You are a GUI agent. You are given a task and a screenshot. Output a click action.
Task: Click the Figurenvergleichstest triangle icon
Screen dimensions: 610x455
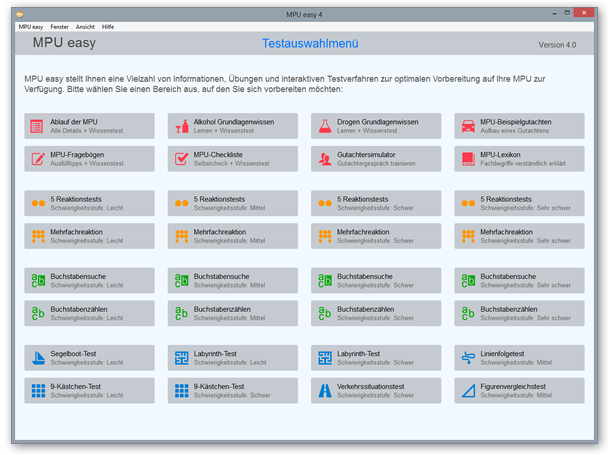[468, 390]
